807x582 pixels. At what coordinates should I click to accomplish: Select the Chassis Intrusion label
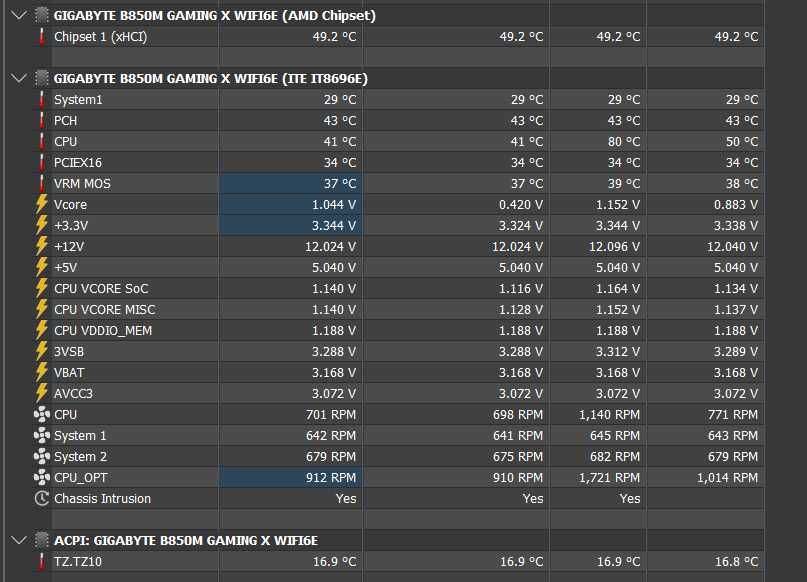(102, 499)
